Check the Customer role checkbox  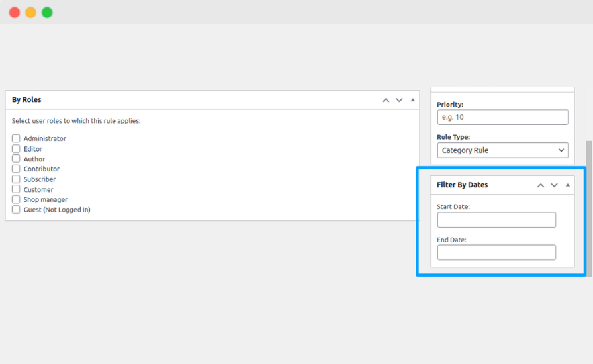[x=17, y=189]
